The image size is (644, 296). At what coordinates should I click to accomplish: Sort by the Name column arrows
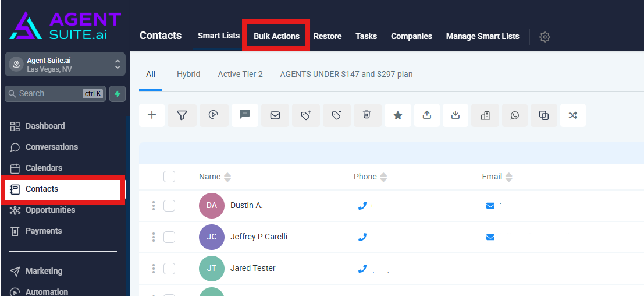tap(227, 177)
